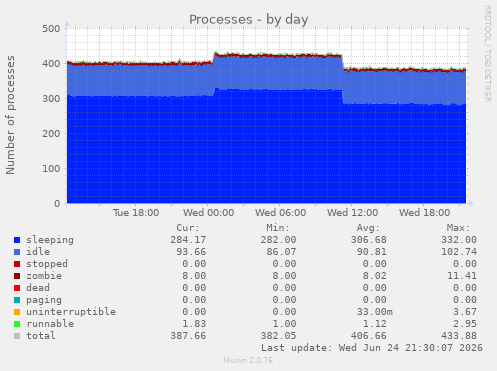The height and width of the screenshot is (371, 497).
Task: Click the sleeping legend color swatch
Action: [x=17, y=240]
